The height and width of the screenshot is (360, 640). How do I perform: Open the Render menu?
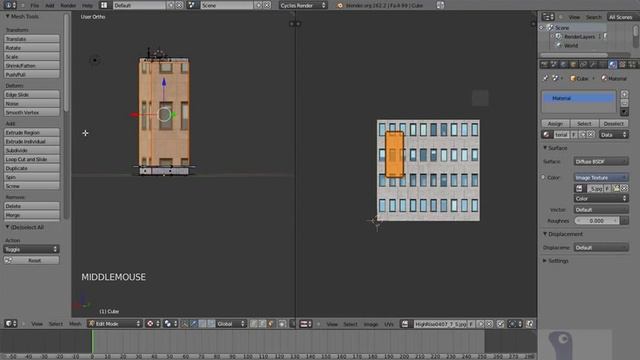coord(68,5)
